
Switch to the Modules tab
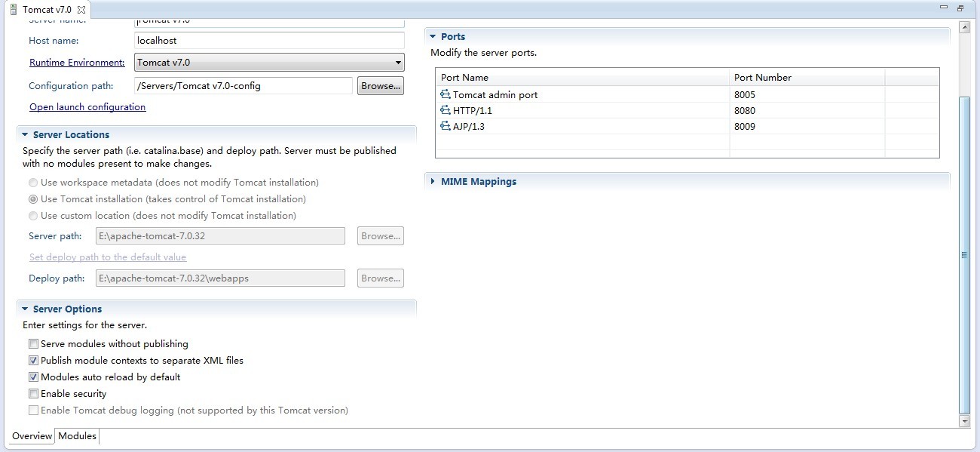[x=77, y=435]
